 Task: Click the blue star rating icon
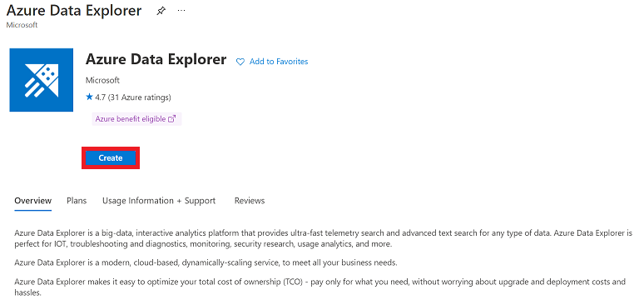[x=89, y=97]
